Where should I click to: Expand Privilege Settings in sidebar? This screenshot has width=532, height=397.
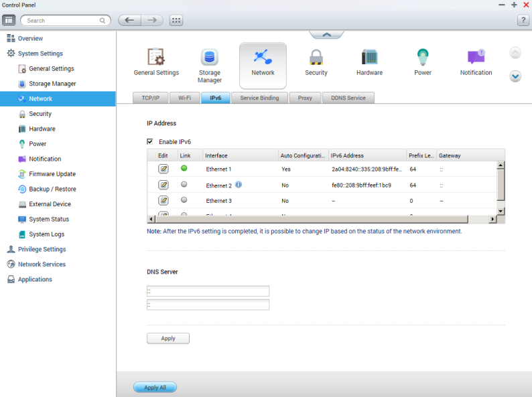[37, 249]
